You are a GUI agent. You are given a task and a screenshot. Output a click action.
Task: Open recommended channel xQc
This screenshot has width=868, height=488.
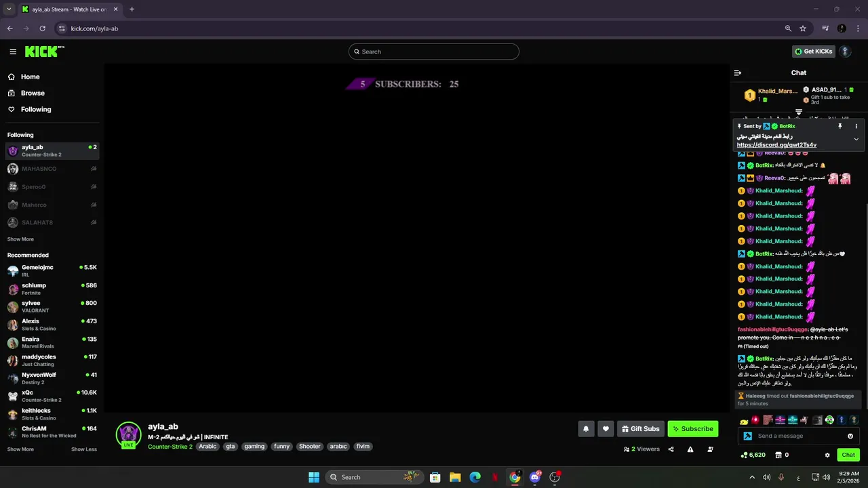pyautogui.click(x=52, y=396)
